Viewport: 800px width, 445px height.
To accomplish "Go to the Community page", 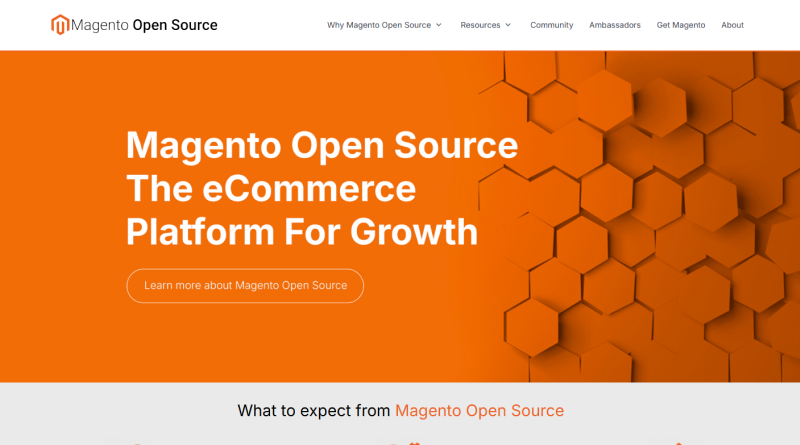I will point(552,25).
